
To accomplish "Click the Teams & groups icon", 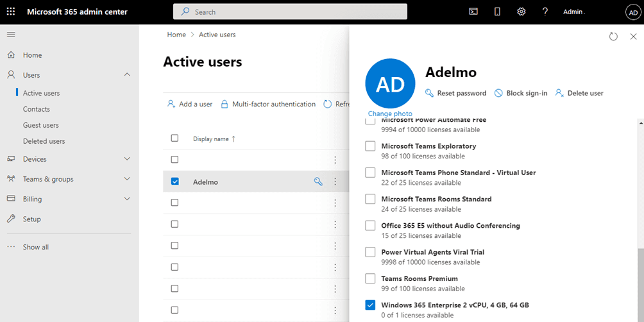I will click(x=11, y=179).
